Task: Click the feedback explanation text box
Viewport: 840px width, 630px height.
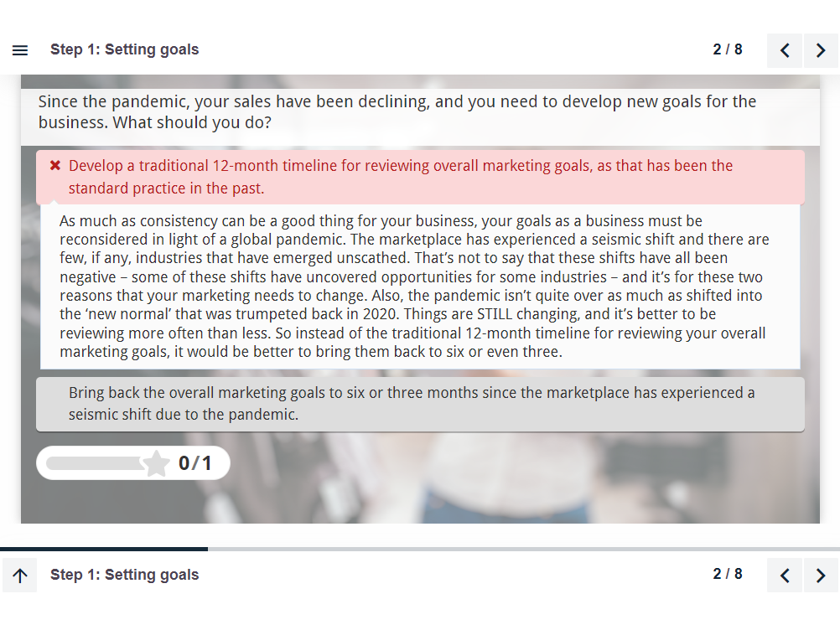Action: click(420, 287)
